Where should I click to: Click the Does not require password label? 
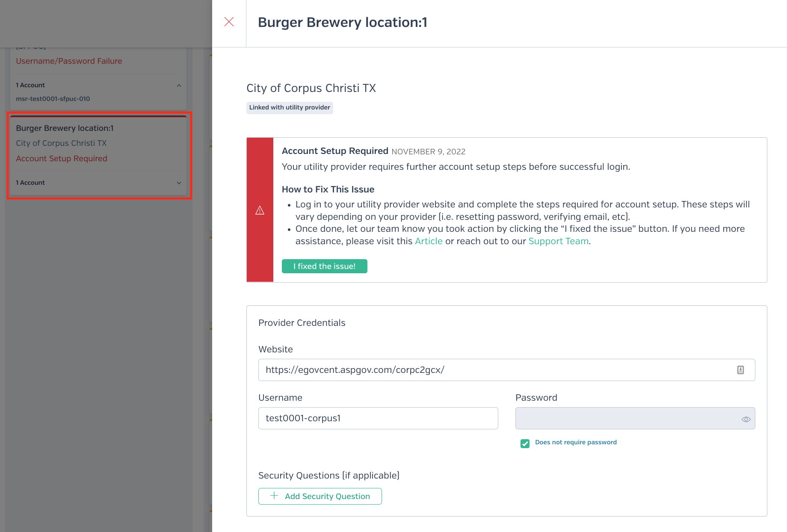point(576,442)
